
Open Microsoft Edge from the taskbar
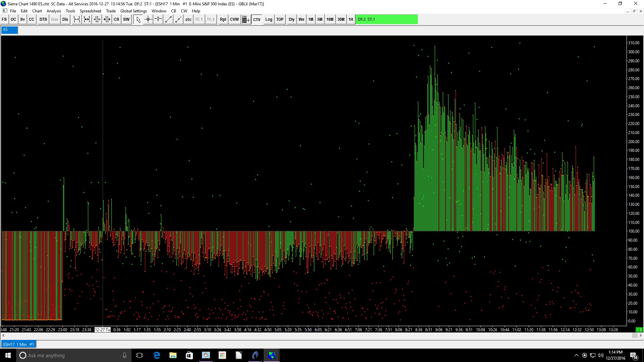(157, 355)
